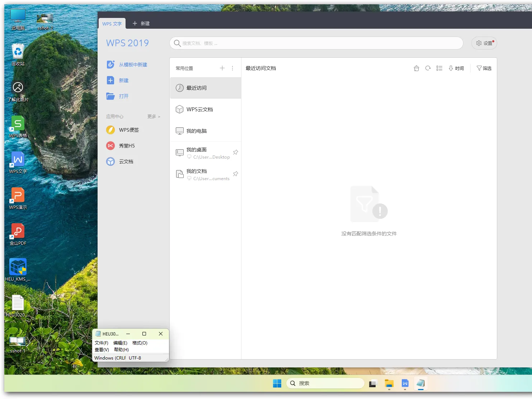This screenshot has width=532, height=399.
Task: Pin the 我的文档 location
Action: 235,174
